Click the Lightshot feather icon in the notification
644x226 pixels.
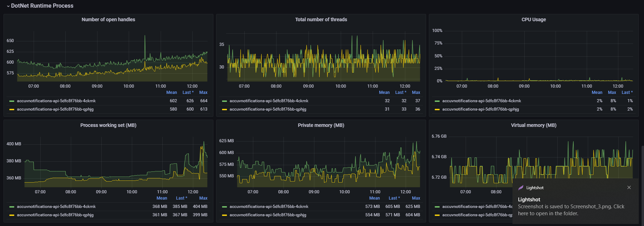tap(520, 188)
